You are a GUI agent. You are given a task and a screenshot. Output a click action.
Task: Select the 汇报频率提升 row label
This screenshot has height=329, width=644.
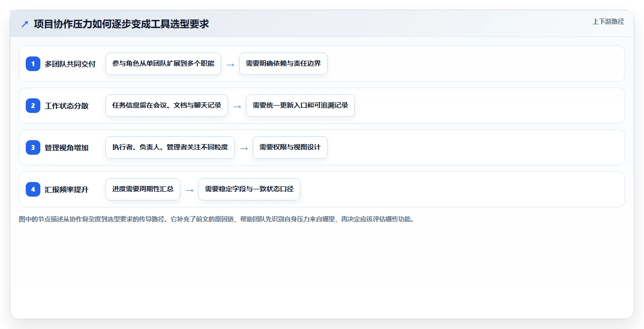[x=67, y=189]
